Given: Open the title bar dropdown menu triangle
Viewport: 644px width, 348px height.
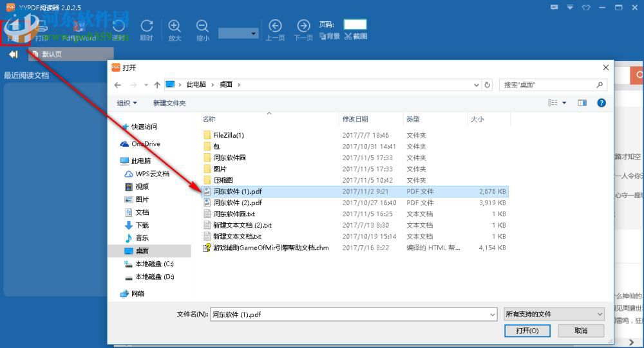Looking at the screenshot, I should click(570, 7).
